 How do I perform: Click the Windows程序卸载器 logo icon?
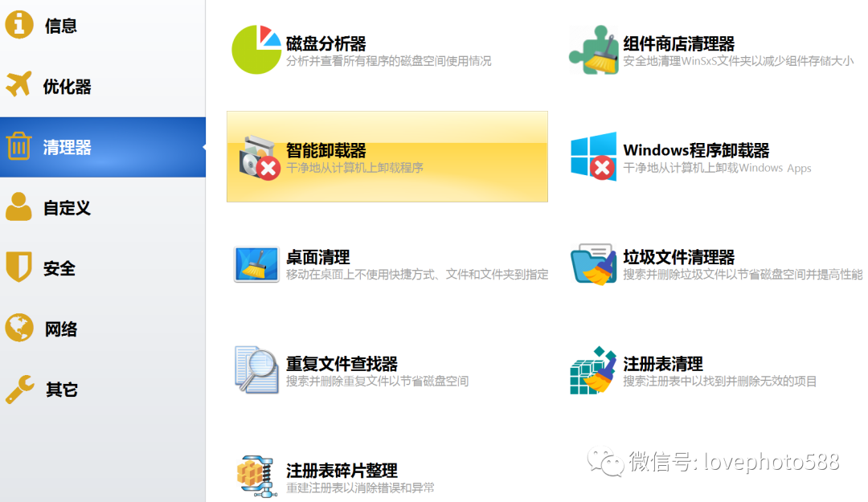[594, 156]
